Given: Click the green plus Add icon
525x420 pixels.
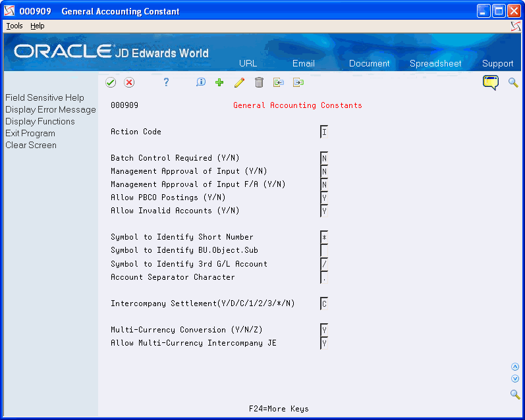Looking at the screenshot, I should point(219,82).
